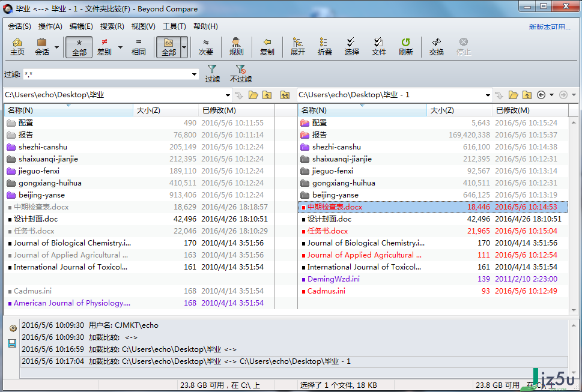Sort left pane by 已修改(M) header
The height and width of the screenshot is (392, 582).
(x=237, y=110)
